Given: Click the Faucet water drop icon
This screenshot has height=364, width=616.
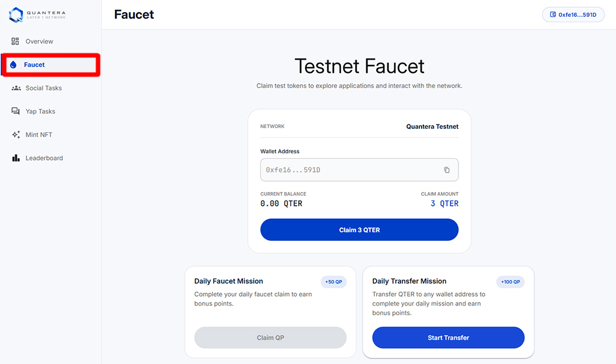Looking at the screenshot, I should 13,65.
